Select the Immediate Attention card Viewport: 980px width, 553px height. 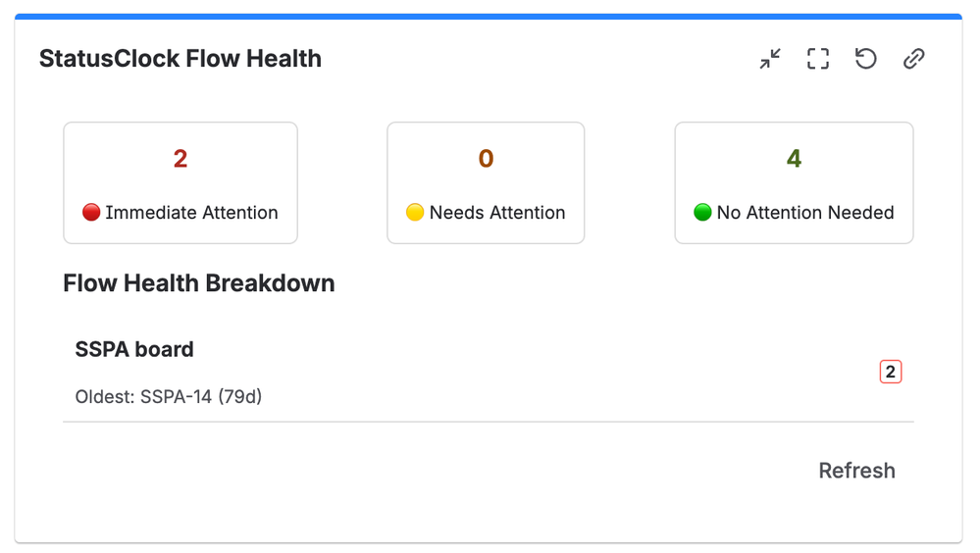coord(181,182)
